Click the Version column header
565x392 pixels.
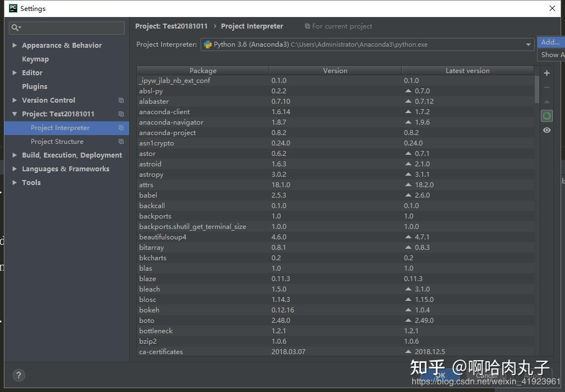click(x=335, y=71)
